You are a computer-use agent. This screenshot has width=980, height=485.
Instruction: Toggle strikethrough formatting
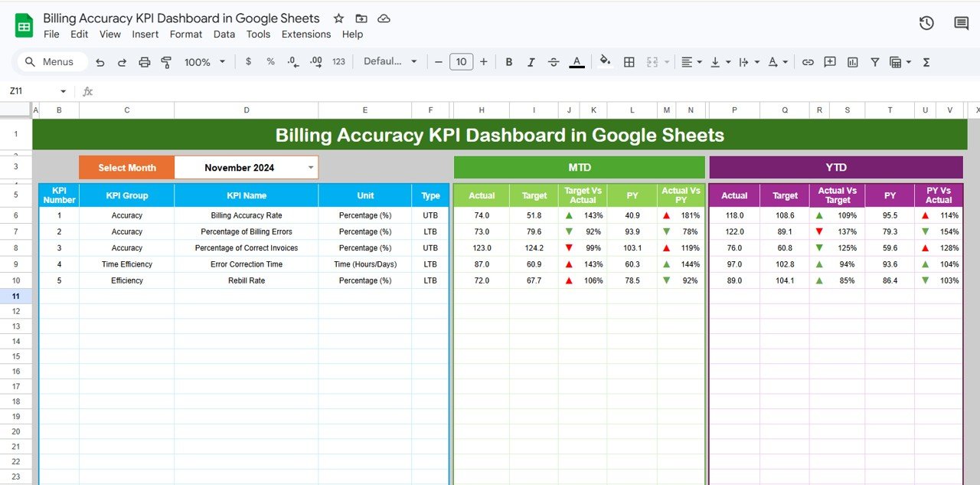click(x=554, y=61)
